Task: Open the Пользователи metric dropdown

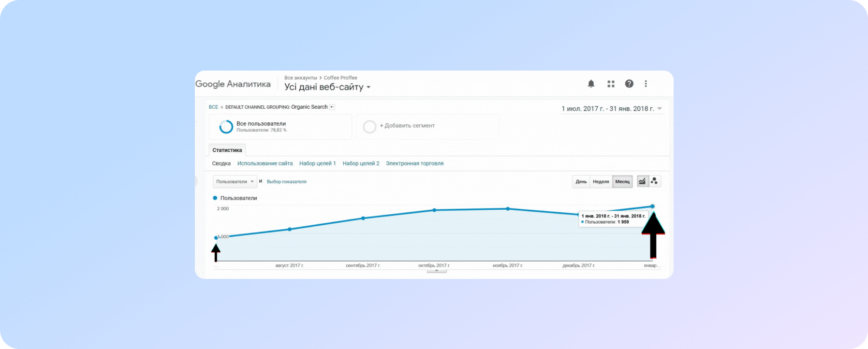Action: pyautogui.click(x=235, y=182)
